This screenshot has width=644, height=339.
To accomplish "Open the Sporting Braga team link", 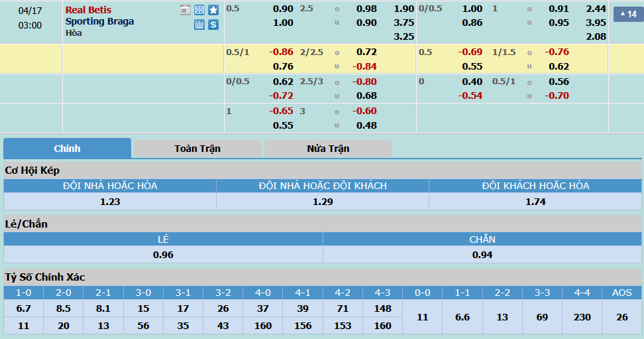I will tap(99, 21).
